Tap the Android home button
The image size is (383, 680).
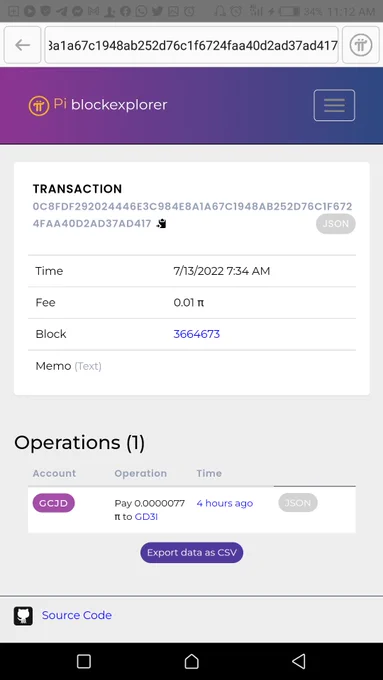191,661
